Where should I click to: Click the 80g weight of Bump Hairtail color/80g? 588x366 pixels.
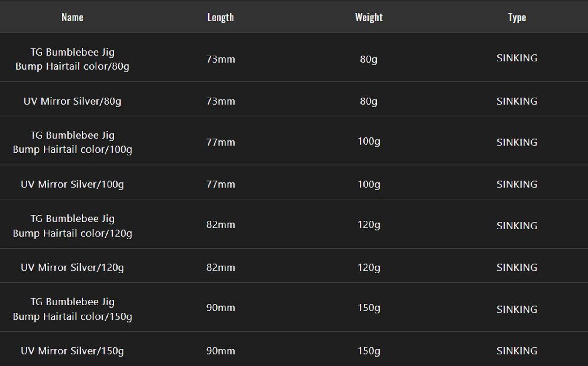click(x=369, y=59)
